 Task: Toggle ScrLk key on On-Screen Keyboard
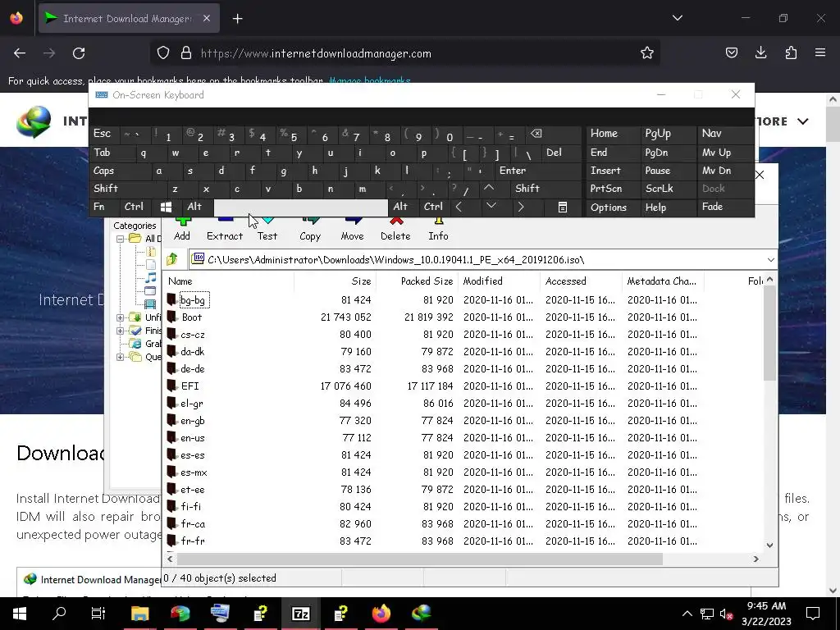click(x=669, y=189)
